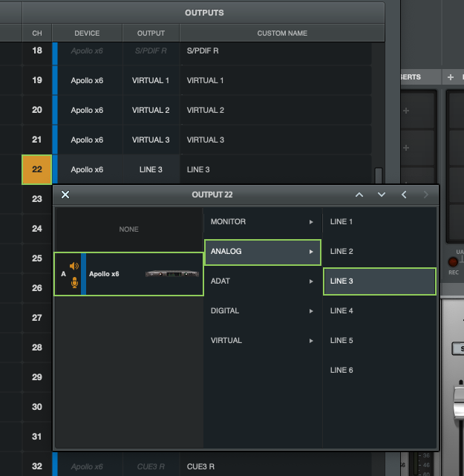Click the speaker icon on Apollo x6 device
Viewport: 464px width, 476px height.
(x=73, y=266)
